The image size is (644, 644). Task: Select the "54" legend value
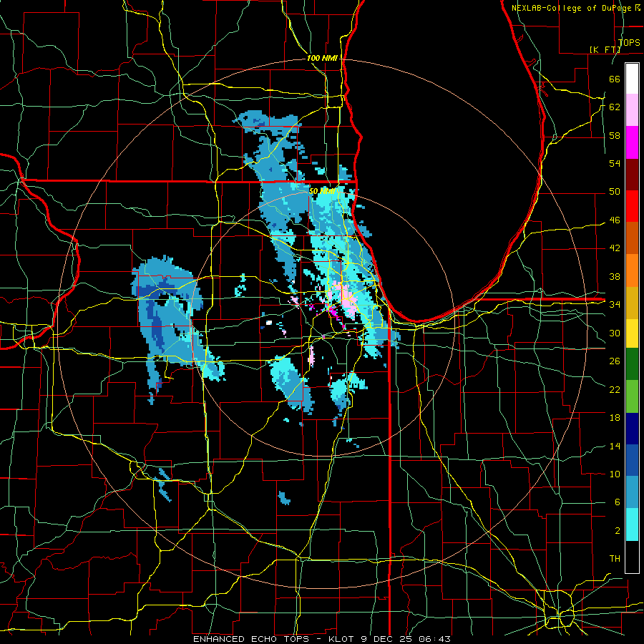click(615, 163)
